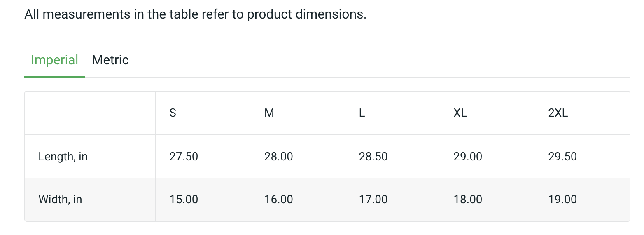Click the Width, in row label
This screenshot has width=644, height=235.
(x=60, y=200)
